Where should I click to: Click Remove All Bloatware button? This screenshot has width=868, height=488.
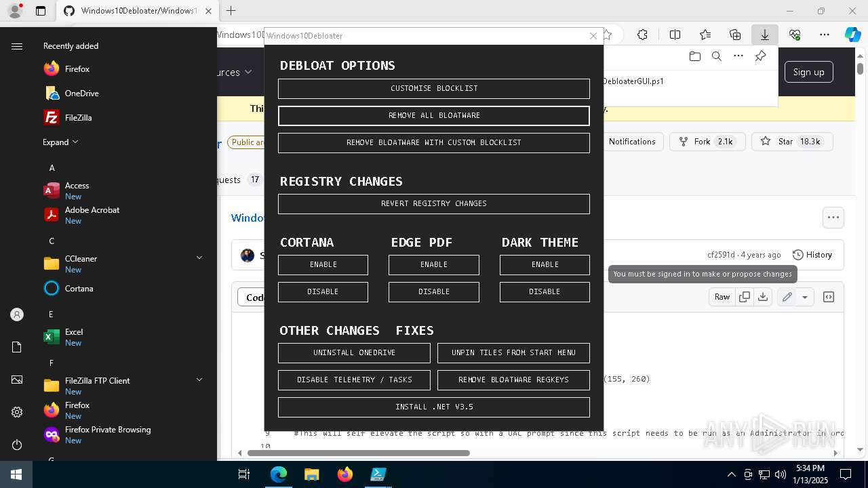click(x=434, y=116)
